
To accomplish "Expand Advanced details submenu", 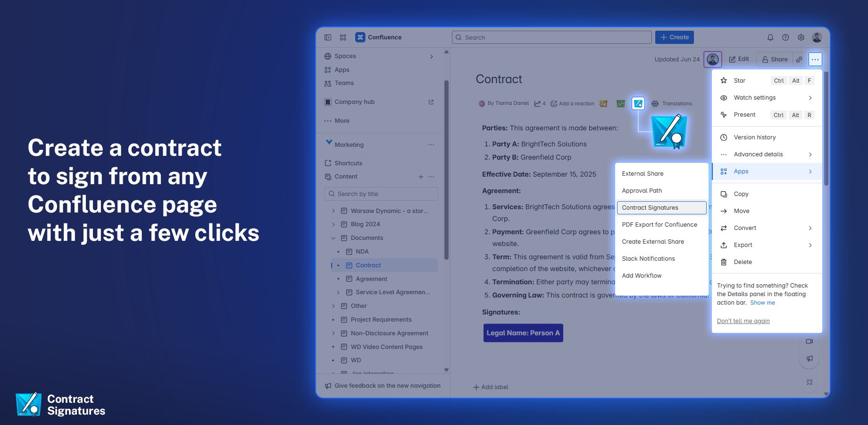I will [x=767, y=154].
